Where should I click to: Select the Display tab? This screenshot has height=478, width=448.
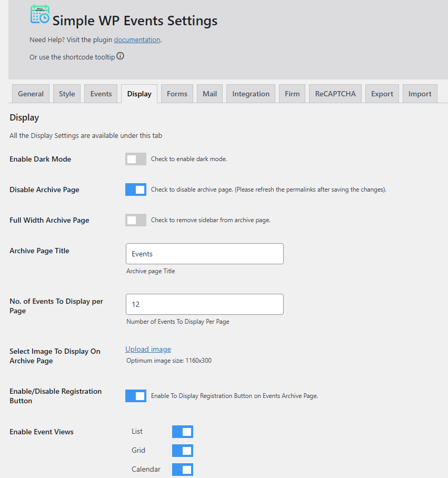coord(140,94)
